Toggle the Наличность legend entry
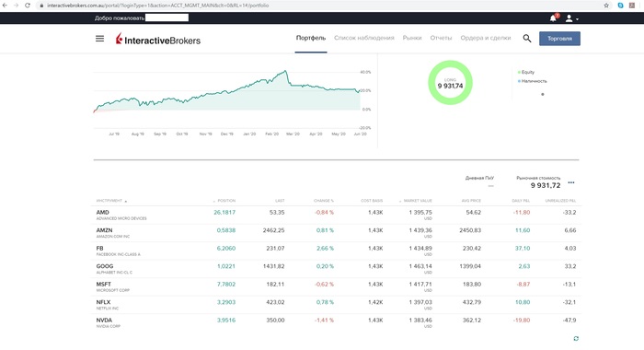The height and width of the screenshot is (350, 644). [532, 81]
